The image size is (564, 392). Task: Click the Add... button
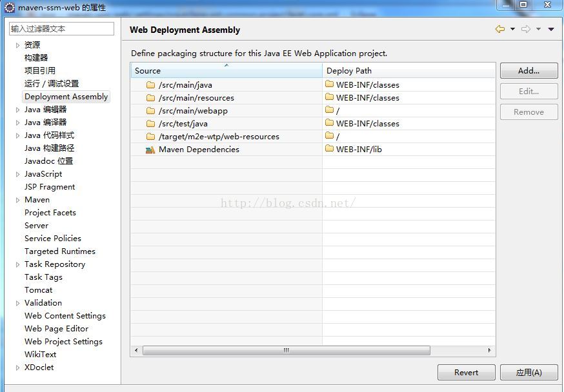(x=529, y=71)
